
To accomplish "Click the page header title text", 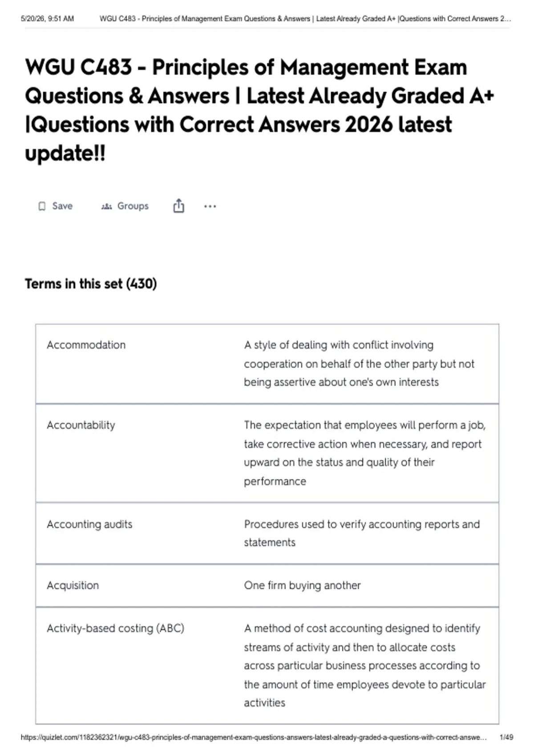I will [x=305, y=19].
